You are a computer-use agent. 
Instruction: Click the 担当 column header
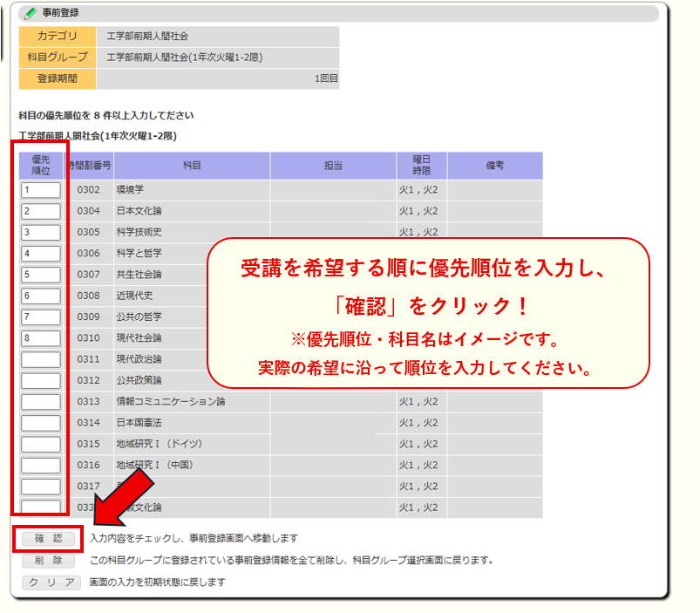333,166
